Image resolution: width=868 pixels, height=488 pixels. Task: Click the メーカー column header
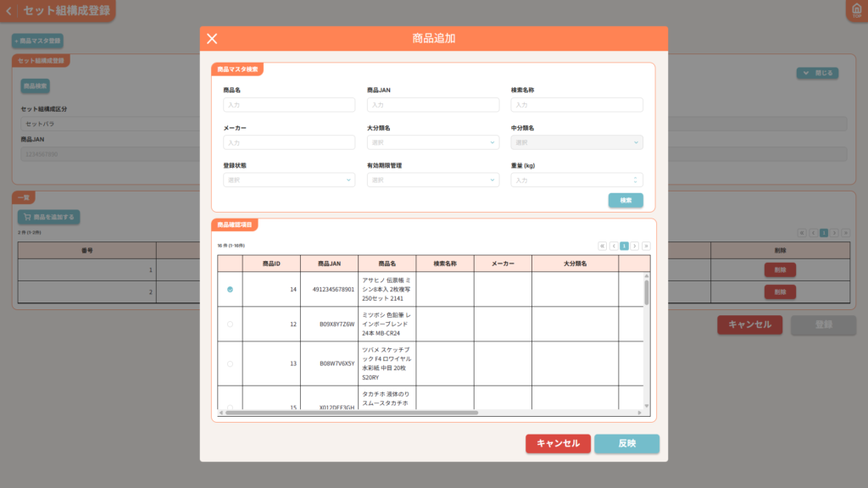tap(503, 264)
